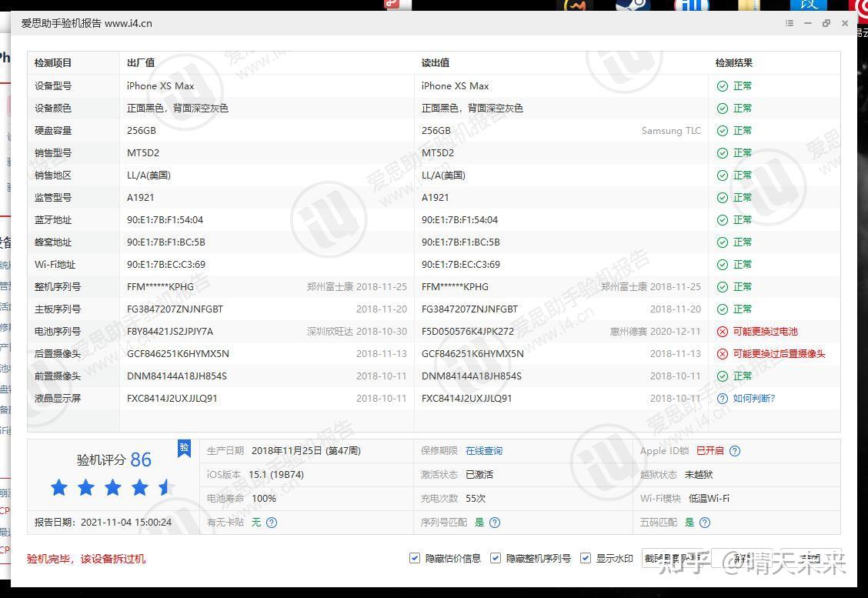Click the help icon beside 五码匹配
The image size is (868, 598).
click(x=705, y=522)
